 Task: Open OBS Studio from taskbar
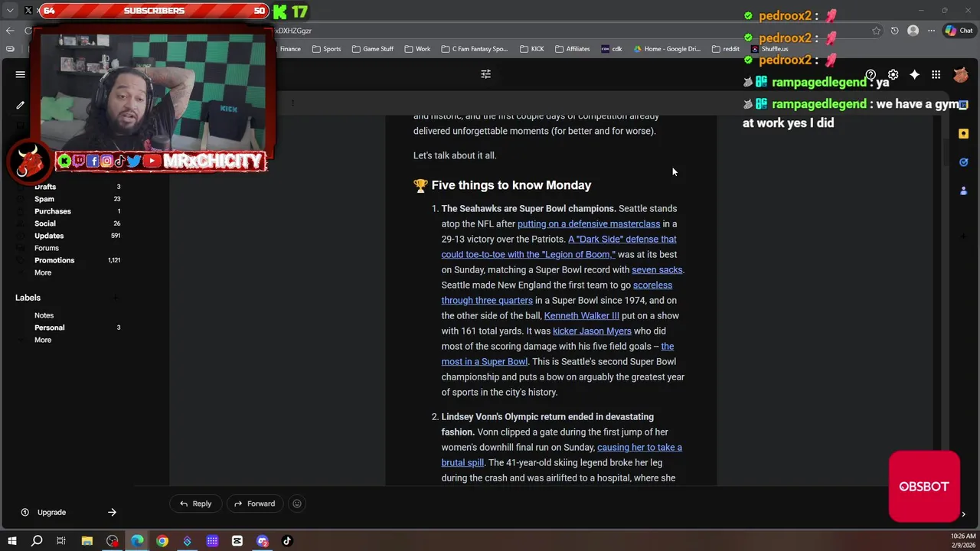pyautogui.click(x=113, y=541)
